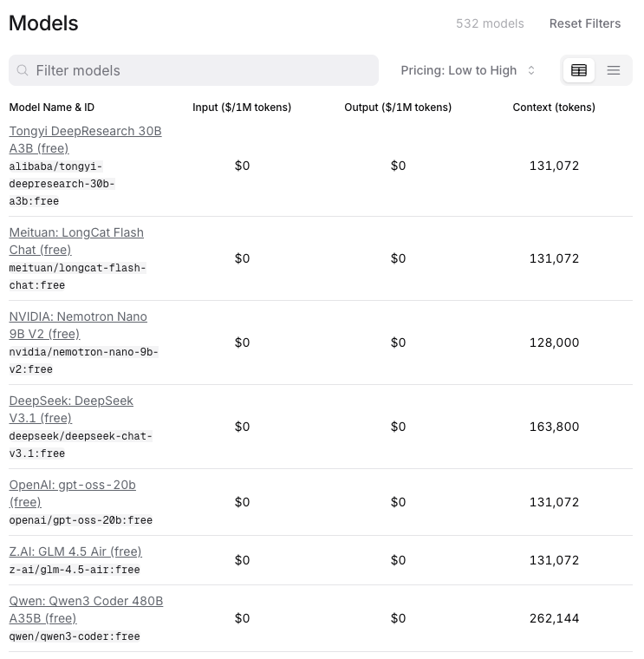Click input price $0 in LongCat Flash row
Screen dimensions: 644x659
coord(242,258)
